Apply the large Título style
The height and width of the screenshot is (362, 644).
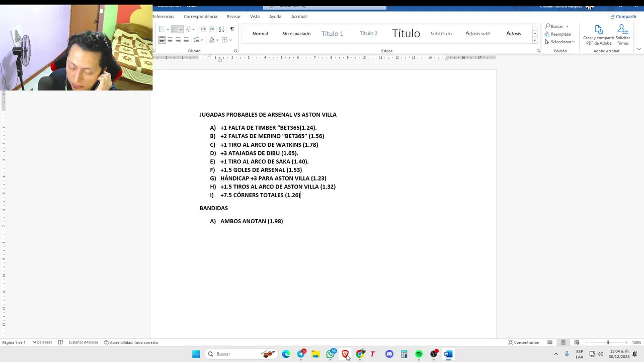[x=406, y=34]
